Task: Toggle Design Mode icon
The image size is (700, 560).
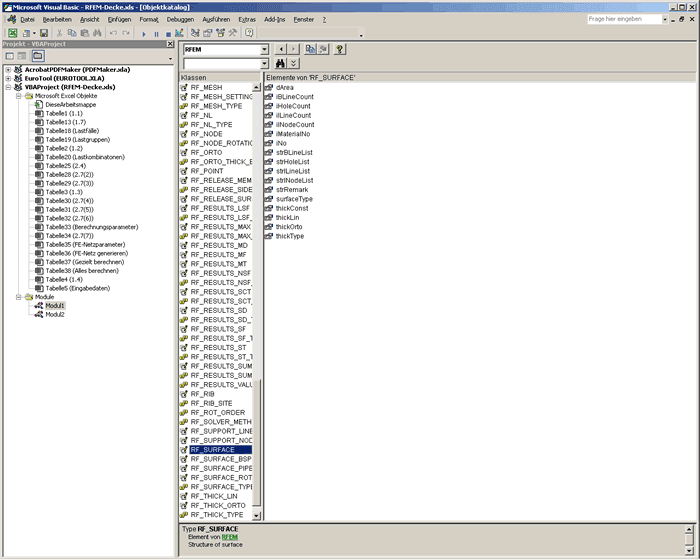Action: click(x=179, y=33)
